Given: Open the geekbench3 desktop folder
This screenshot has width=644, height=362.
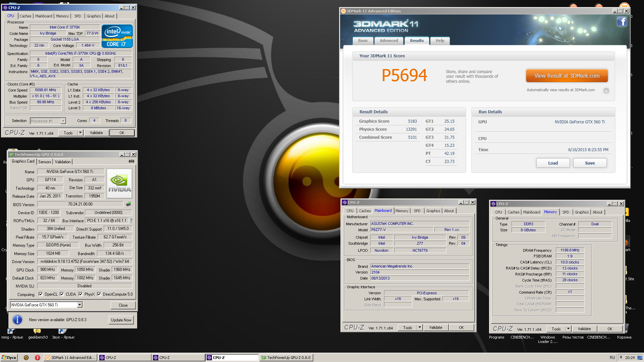Looking at the screenshot, I should (x=38, y=334).
